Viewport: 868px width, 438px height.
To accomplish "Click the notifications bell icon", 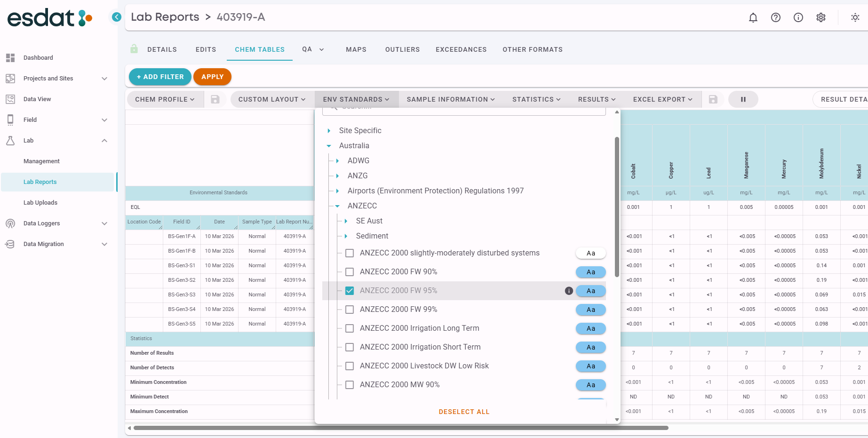I will tap(753, 17).
